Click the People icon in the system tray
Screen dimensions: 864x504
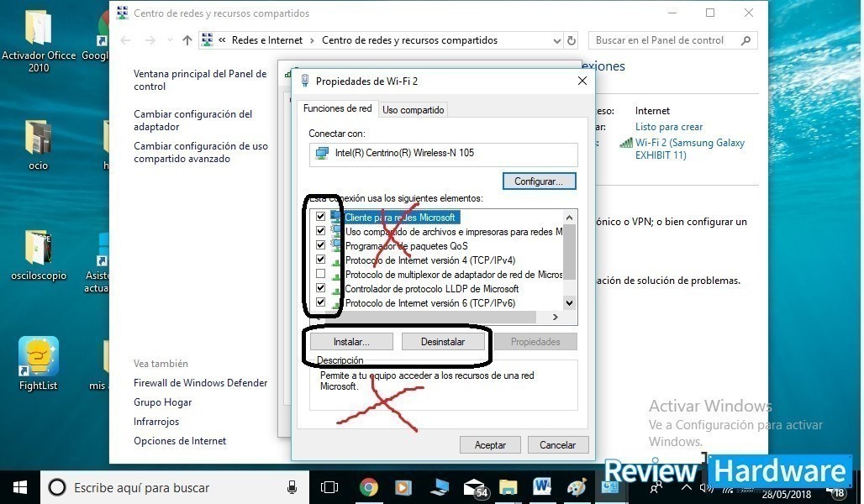(656, 488)
